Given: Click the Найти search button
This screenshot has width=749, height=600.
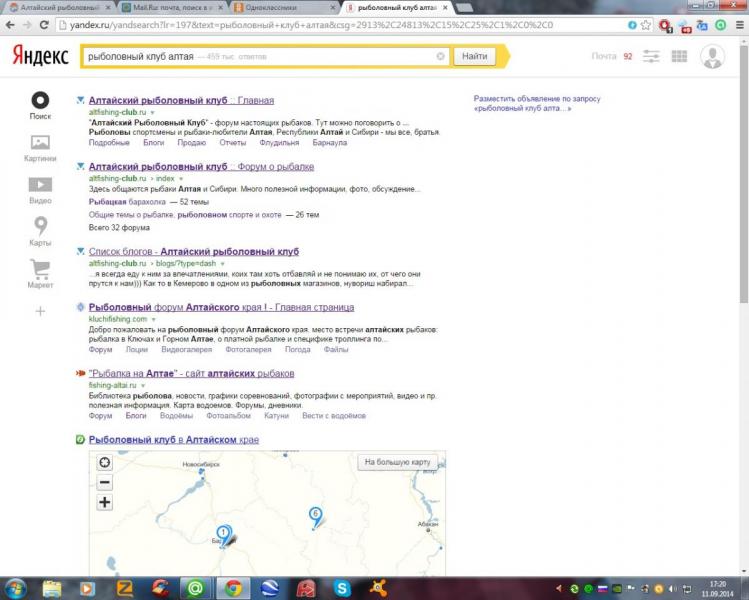Looking at the screenshot, I should [x=474, y=56].
